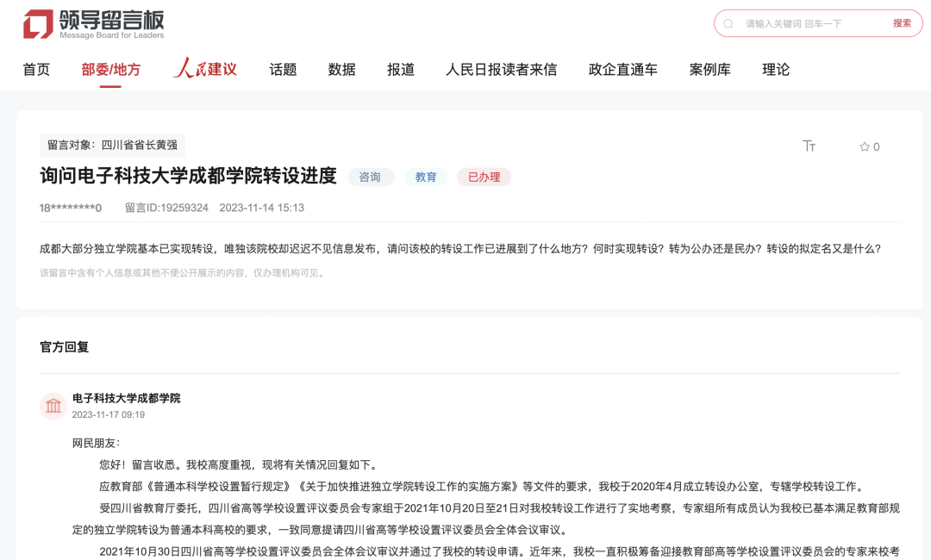Open the 案例库 section
Viewport: 931px width, 560px height.
[709, 69]
